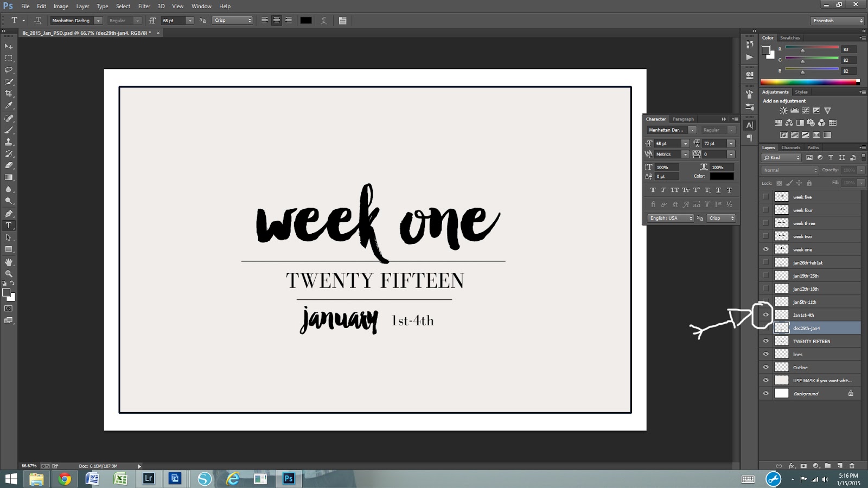Enable faux bold in the Character panel
868x488 pixels.
pos(653,190)
